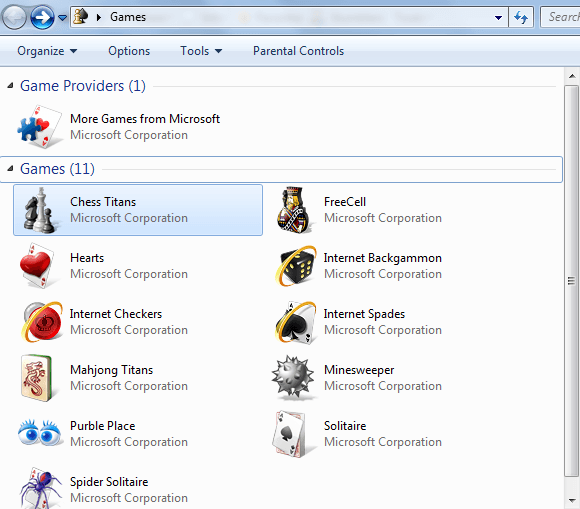The image size is (580, 509).
Task: Select the Game Providers (1) header
Action: (x=83, y=86)
